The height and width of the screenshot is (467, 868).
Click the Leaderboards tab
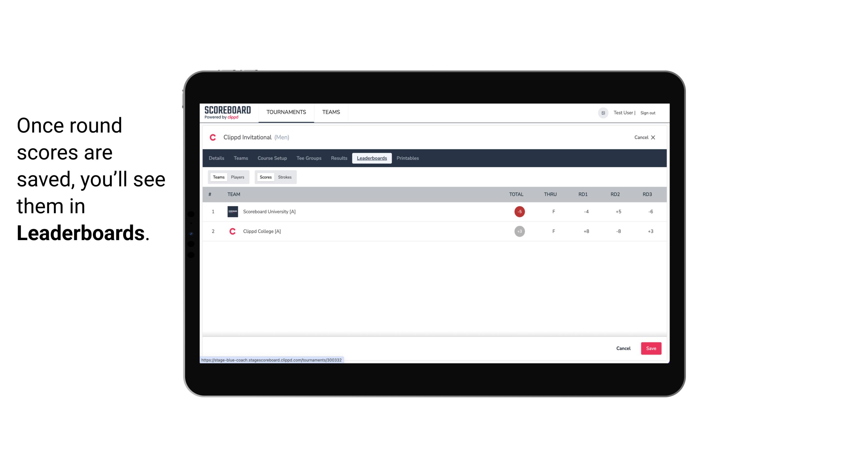point(372,158)
